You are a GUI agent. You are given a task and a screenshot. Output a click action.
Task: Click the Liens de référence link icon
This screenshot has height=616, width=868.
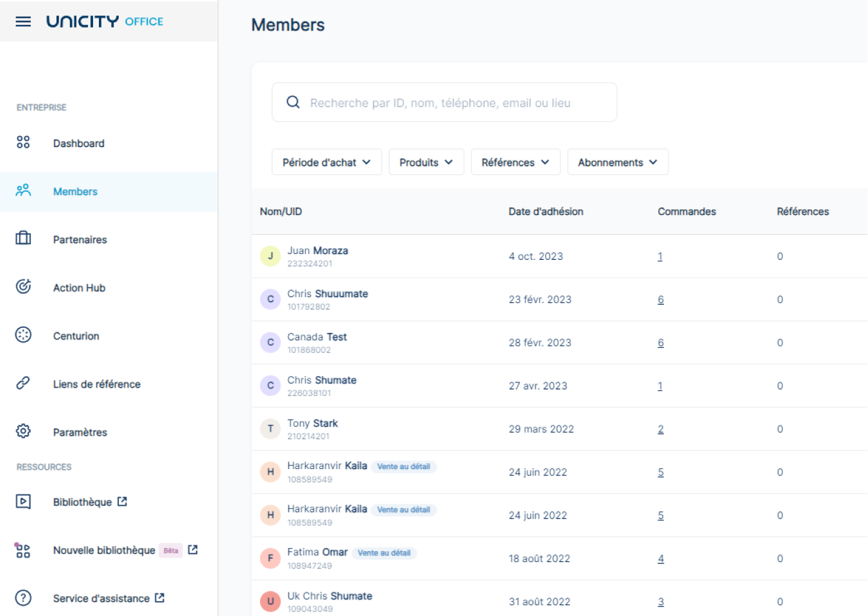23,383
